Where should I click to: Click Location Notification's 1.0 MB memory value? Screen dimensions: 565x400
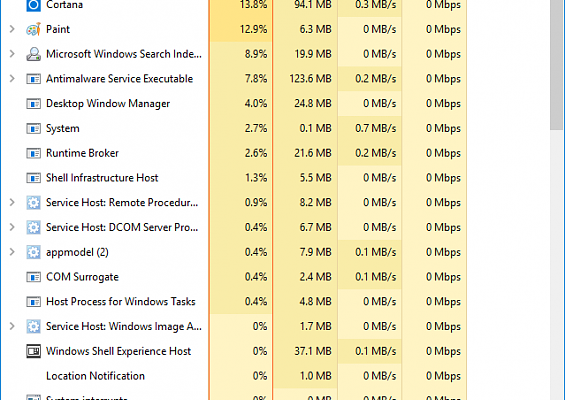[315, 376]
